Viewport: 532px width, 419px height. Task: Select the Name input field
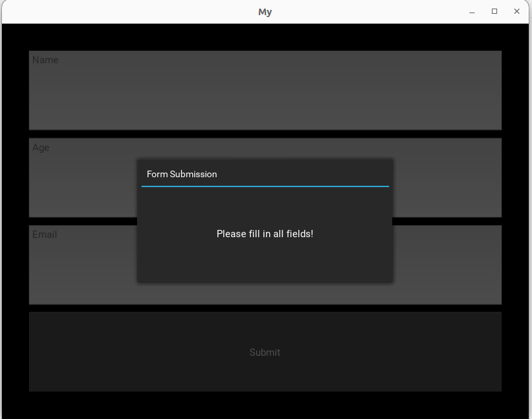(x=265, y=90)
